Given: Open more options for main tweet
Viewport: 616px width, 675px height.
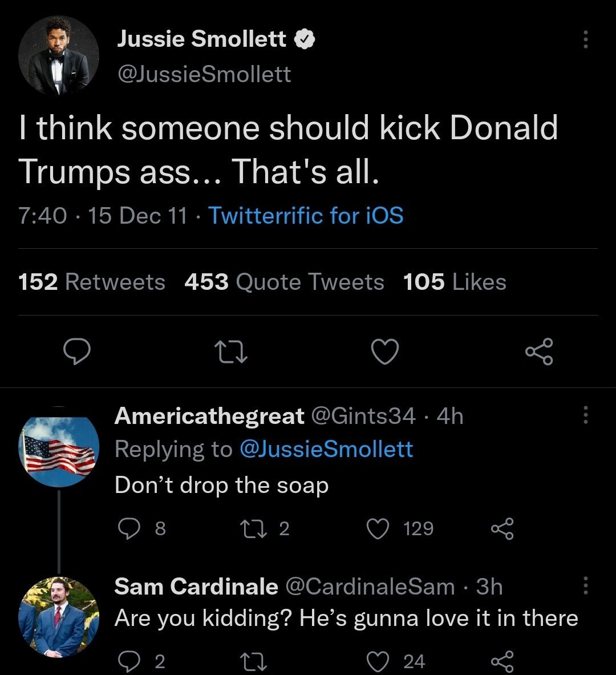Looking at the screenshot, I should click(585, 39).
